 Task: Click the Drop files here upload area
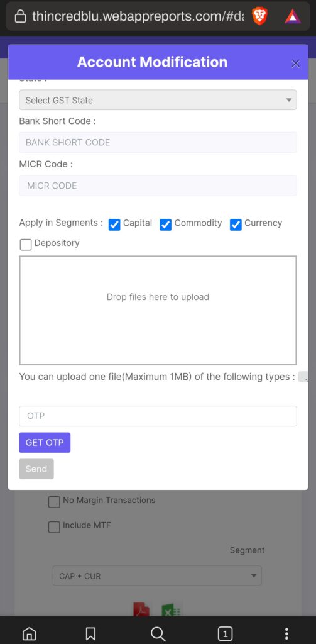(x=158, y=311)
